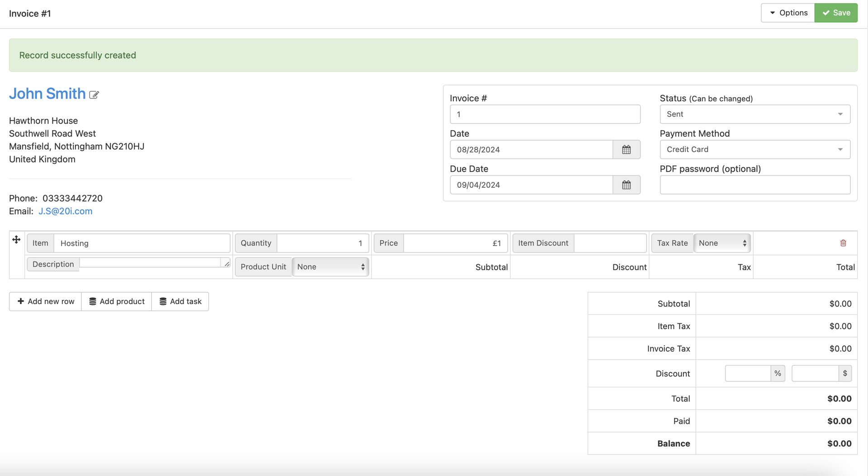Viewport: 868px width, 476px height.
Task: Click Add product button
Action: point(117,302)
